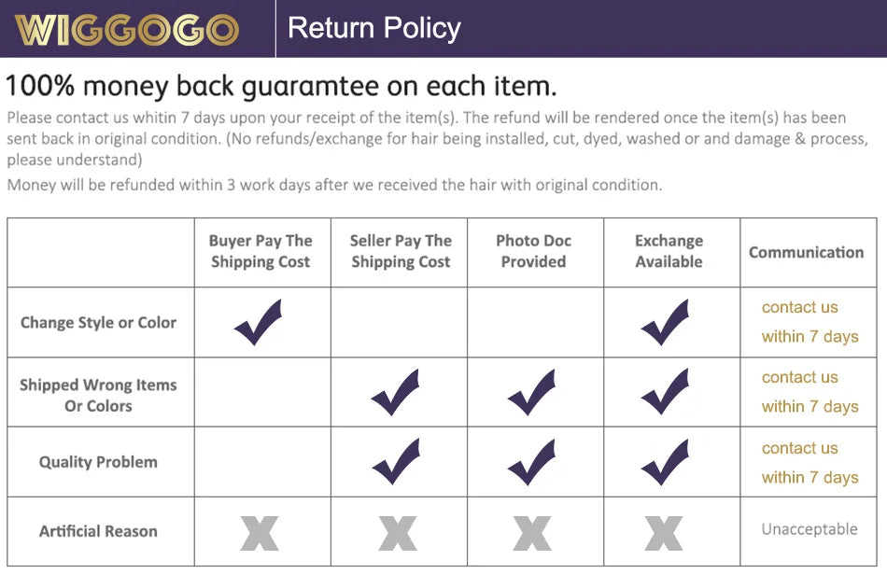Click gray X under Photo Doc for Artificial Reason
887x588 pixels.
tap(532, 533)
